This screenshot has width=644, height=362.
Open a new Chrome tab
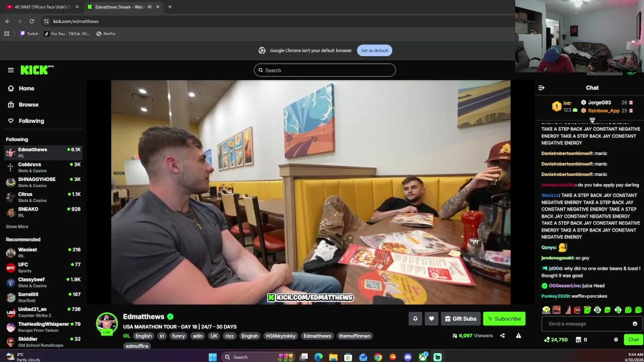[x=170, y=7]
